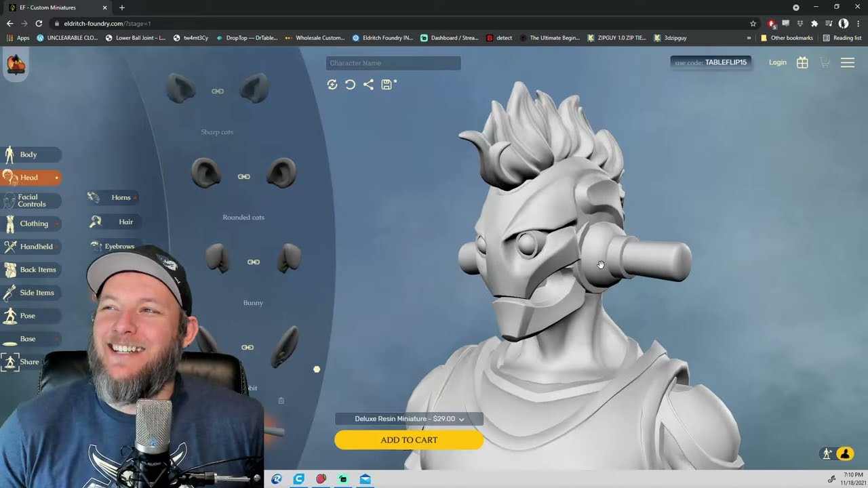Bookmark this page with star icon
Screen dimensions: 868x488
pyautogui.click(x=753, y=23)
